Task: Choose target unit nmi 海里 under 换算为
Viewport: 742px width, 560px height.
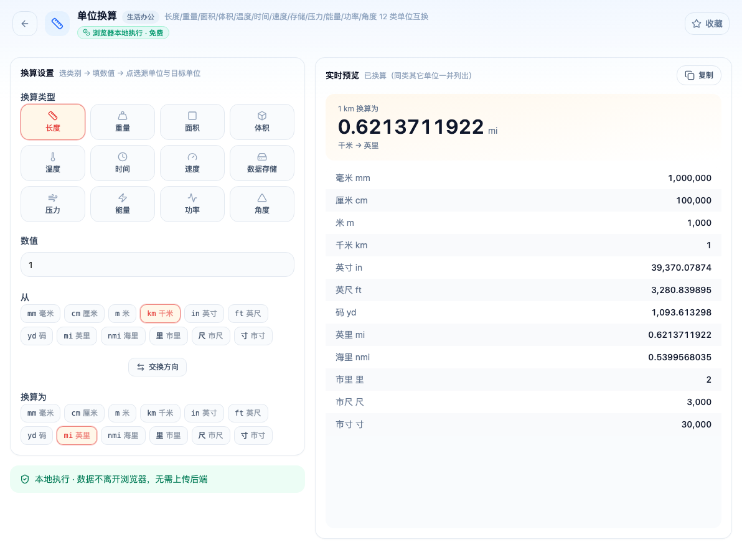Action: [123, 436]
